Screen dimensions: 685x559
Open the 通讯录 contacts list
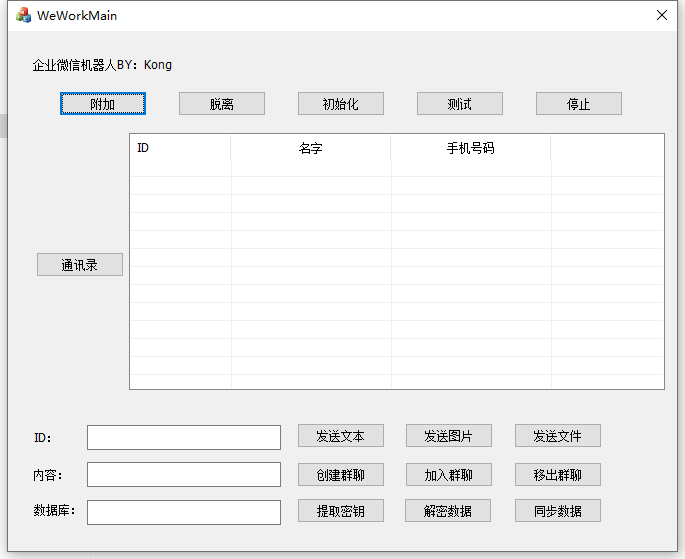point(80,264)
